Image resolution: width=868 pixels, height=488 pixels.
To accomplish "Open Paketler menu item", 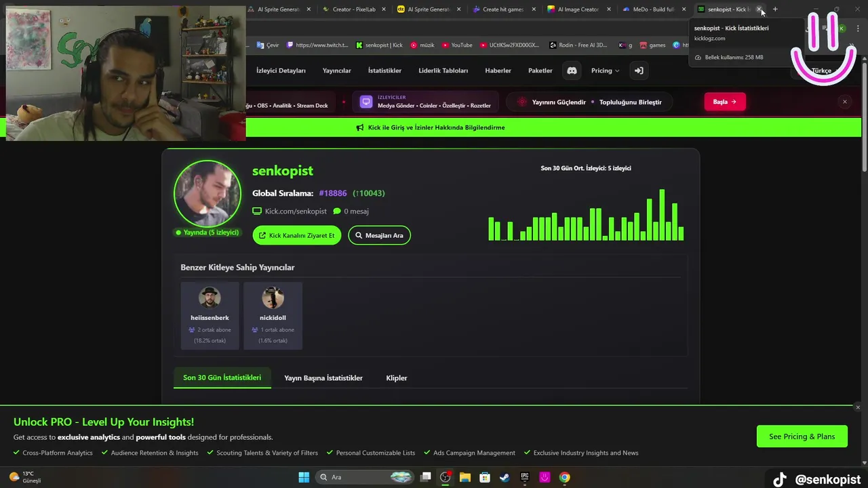I will tap(540, 70).
